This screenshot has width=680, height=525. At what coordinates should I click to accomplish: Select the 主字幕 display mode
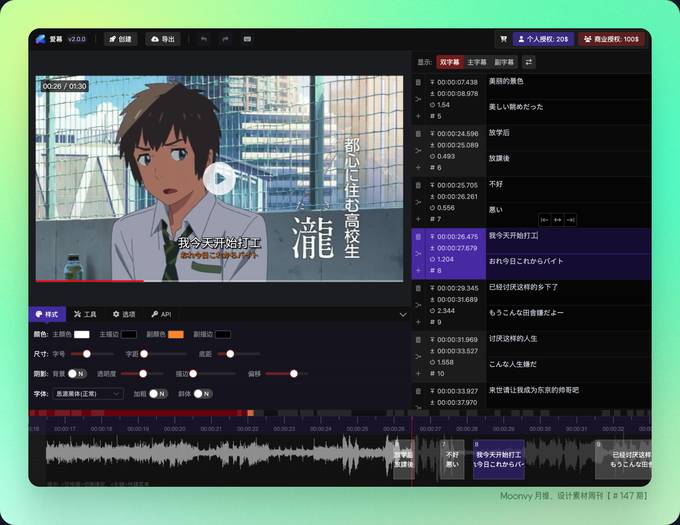pos(477,62)
